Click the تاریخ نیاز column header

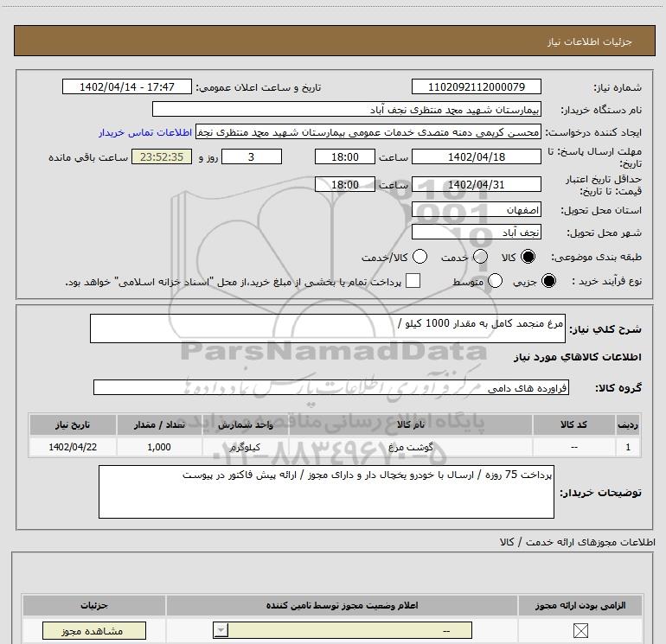point(73,424)
